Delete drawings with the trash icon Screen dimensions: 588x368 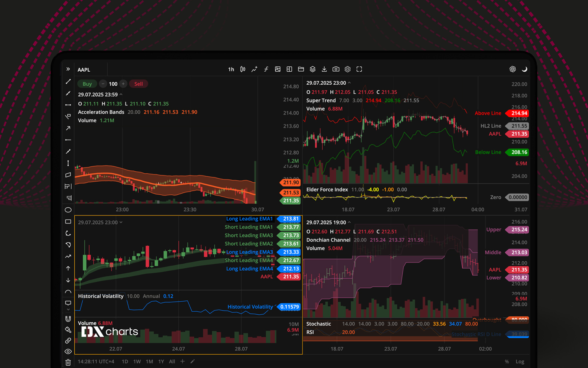[x=68, y=362]
